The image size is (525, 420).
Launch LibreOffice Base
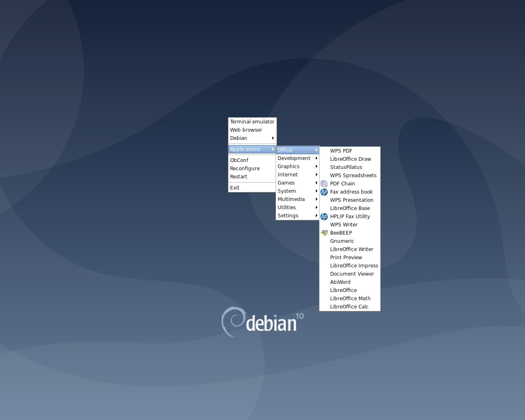coord(350,208)
